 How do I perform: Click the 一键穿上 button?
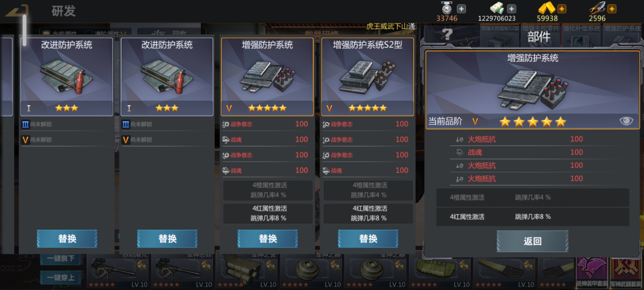pos(61,277)
